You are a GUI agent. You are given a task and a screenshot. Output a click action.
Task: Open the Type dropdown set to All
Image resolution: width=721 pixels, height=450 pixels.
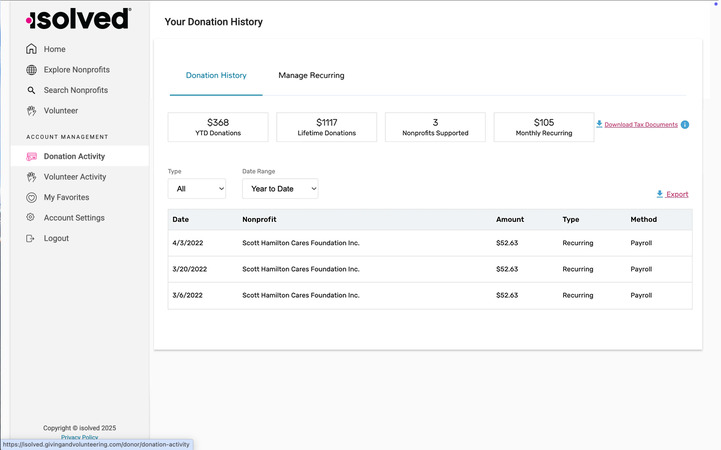pos(197,188)
